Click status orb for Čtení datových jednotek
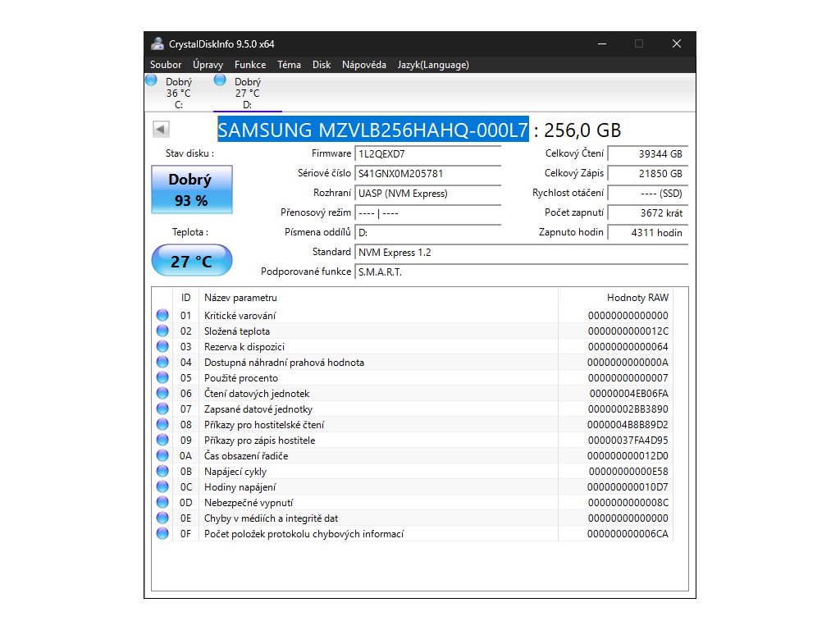The image size is (840, 630). (162, 393)
